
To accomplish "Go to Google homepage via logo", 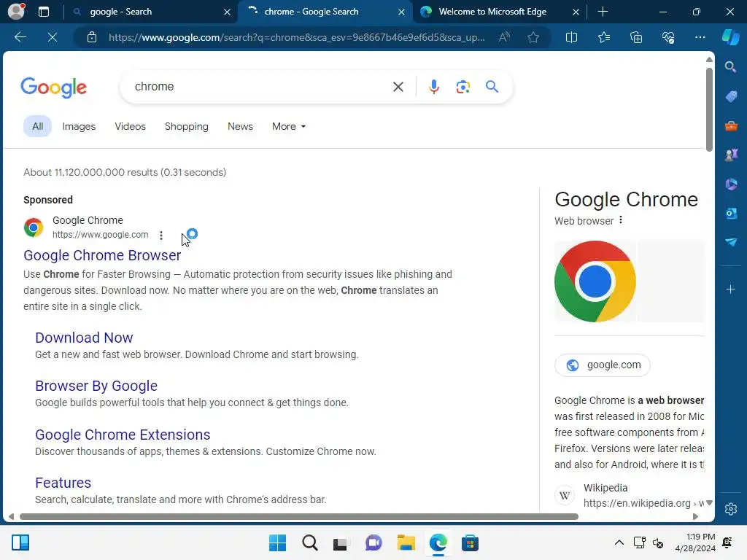I will (x=53, y=87).
